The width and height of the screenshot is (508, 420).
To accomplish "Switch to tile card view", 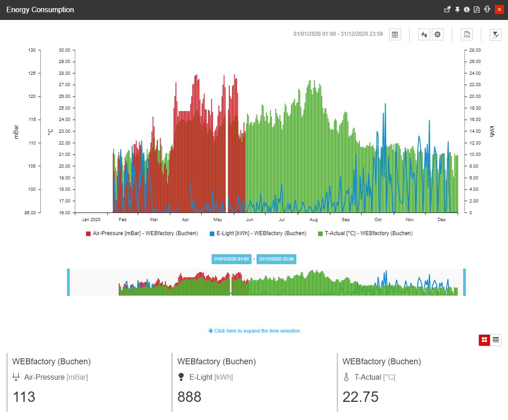I will [484, 340].
